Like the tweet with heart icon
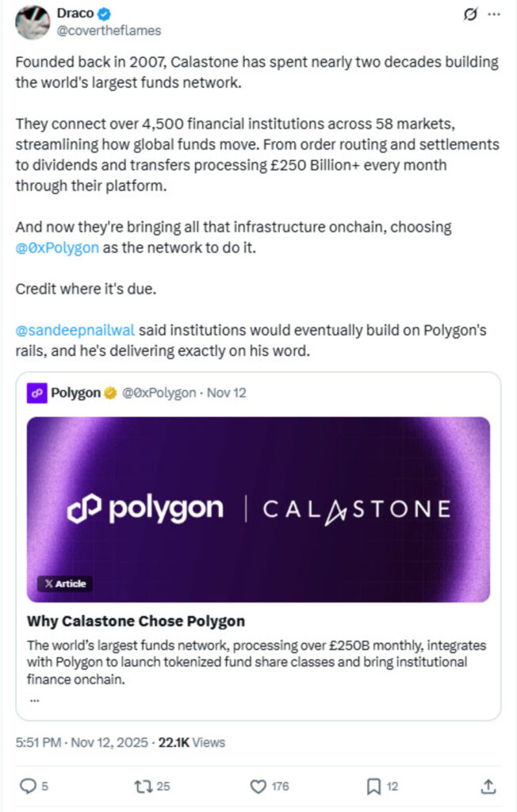The height and width of the screenshot is (812, 517). pos(258,787)
